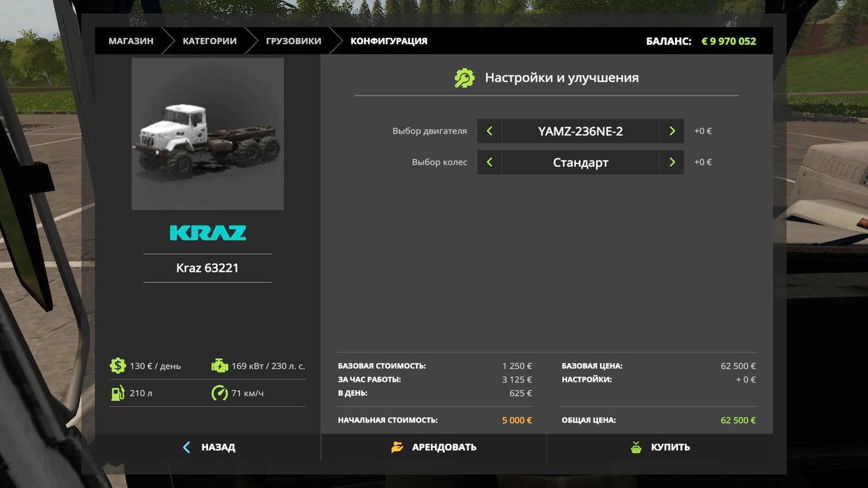
Task: Select previous engine with left arrow
Action: click(489, 131)
